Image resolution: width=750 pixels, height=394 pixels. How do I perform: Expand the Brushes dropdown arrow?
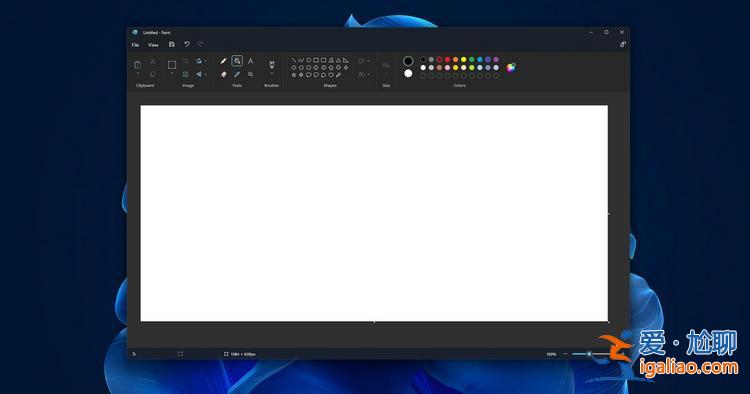(x=272, y=74)
